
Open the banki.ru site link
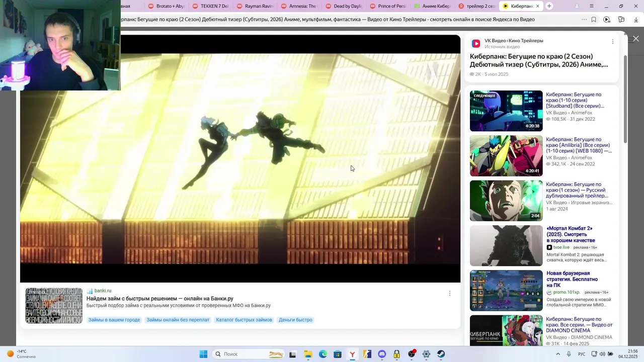click(103, 291)
